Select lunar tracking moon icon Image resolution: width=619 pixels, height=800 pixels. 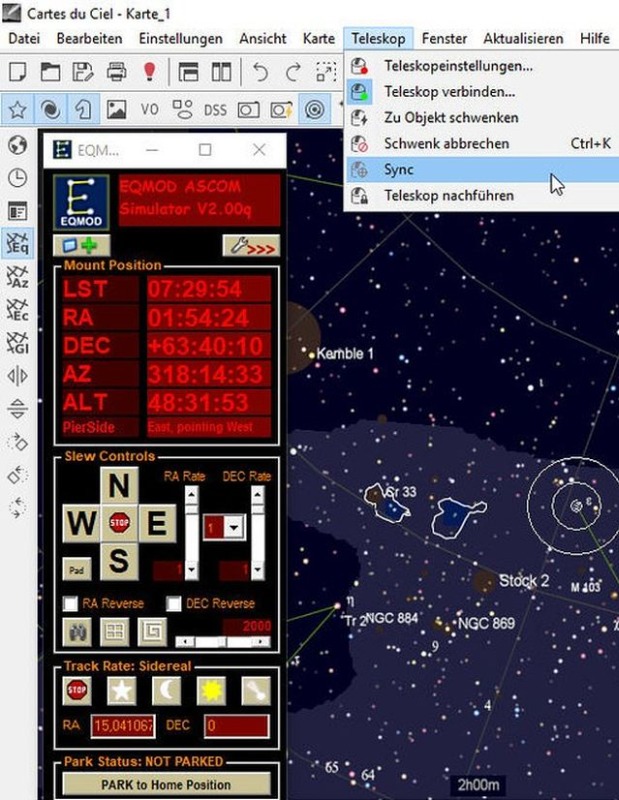pyautogui.click(x=166, y=691)
